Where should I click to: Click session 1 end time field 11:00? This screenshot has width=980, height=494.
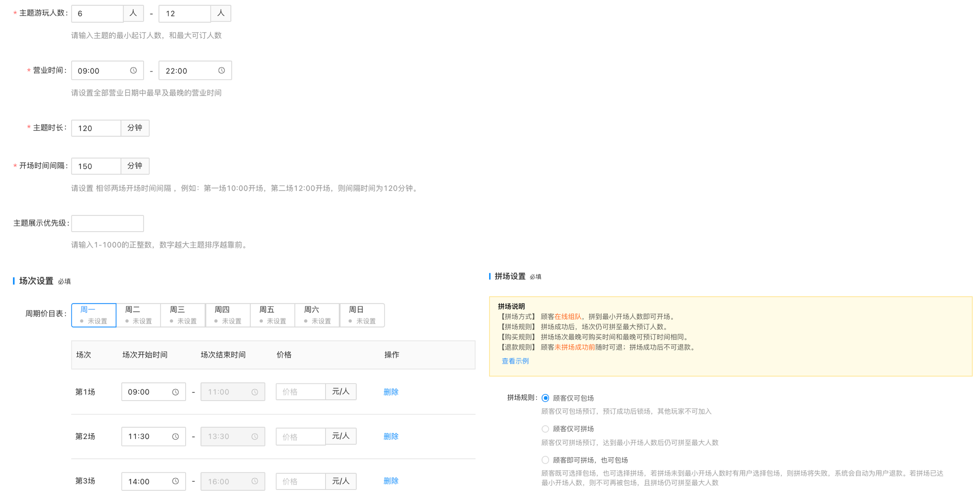[x=233, y=392]
